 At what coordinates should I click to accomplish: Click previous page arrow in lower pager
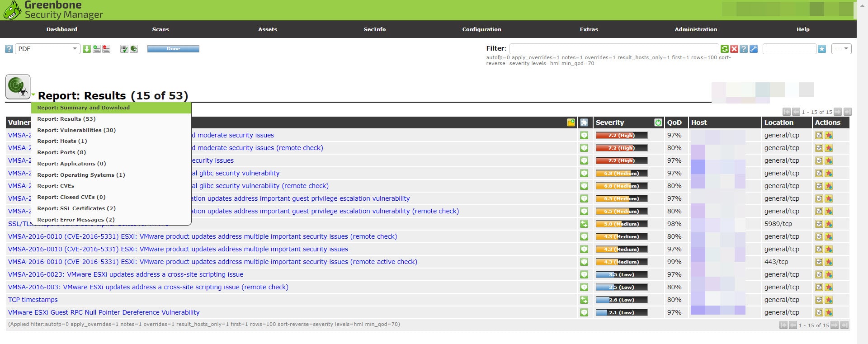click(x=793, y=325)
